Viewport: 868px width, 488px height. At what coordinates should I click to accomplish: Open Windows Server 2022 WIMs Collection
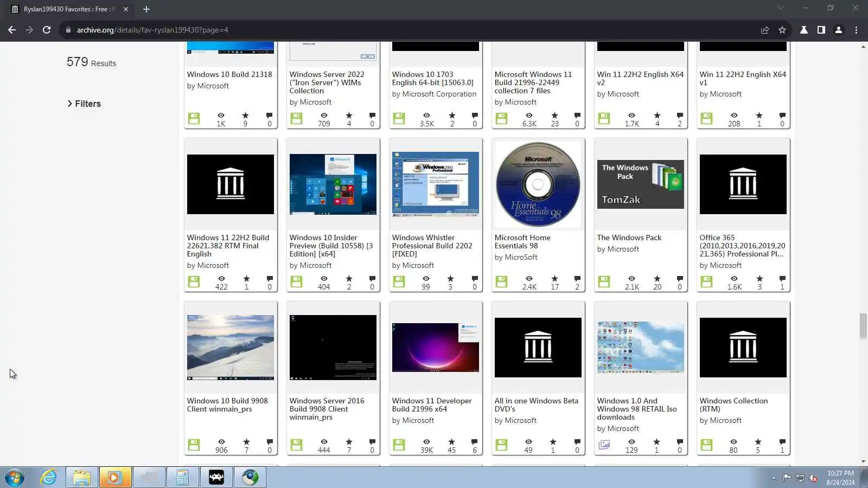(327, 82)
